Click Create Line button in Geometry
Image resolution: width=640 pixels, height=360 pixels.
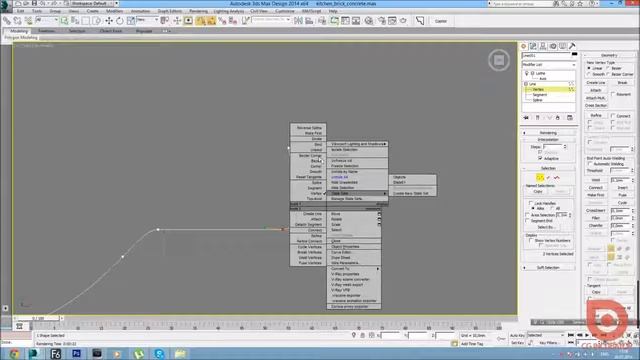(x=596, y=83)
